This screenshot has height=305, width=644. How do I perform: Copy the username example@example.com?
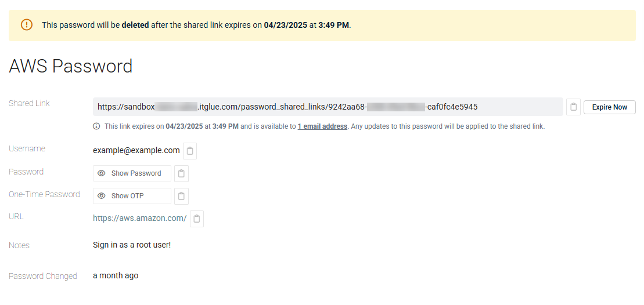(190, 151)
